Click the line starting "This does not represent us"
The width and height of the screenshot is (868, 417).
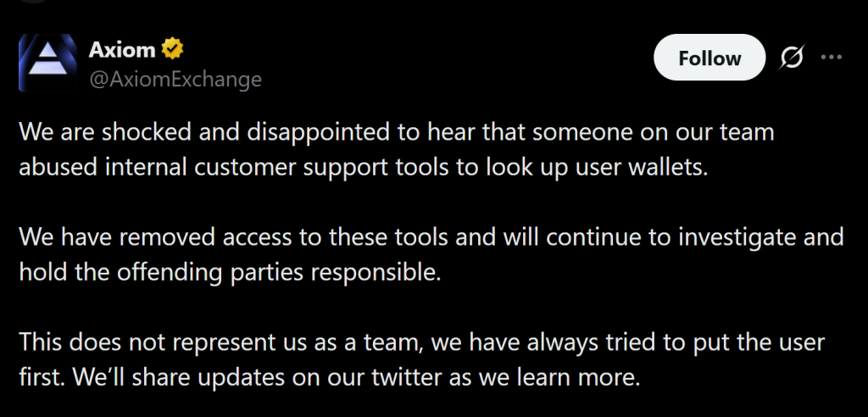tap(422, 342)
